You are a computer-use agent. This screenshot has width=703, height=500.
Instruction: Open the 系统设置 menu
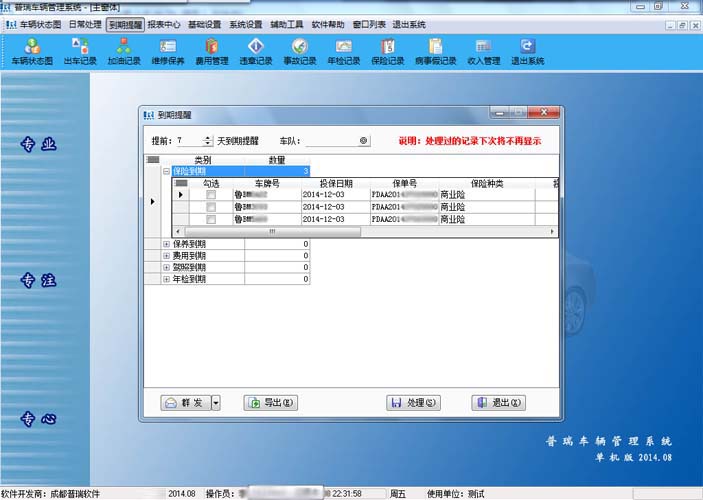pyautogui.click(x=246, y=25)
